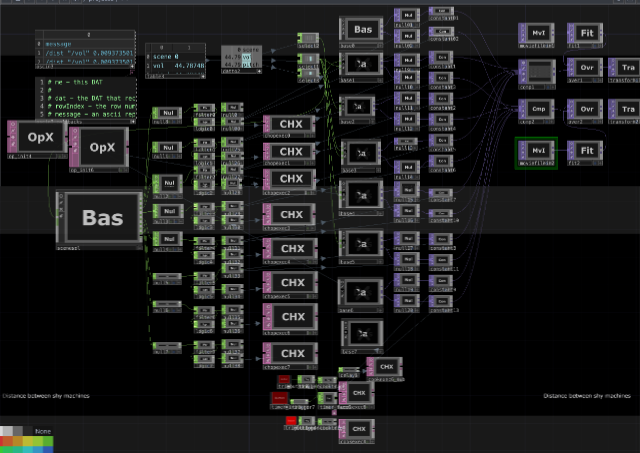Select the green-highlighted MvI movie file node
The width and height of the screenshot is (640, 453).
point(538,151)
